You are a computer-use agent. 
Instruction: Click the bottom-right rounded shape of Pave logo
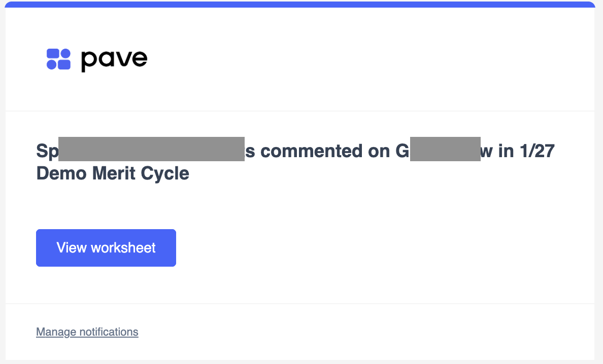[64, 64]
